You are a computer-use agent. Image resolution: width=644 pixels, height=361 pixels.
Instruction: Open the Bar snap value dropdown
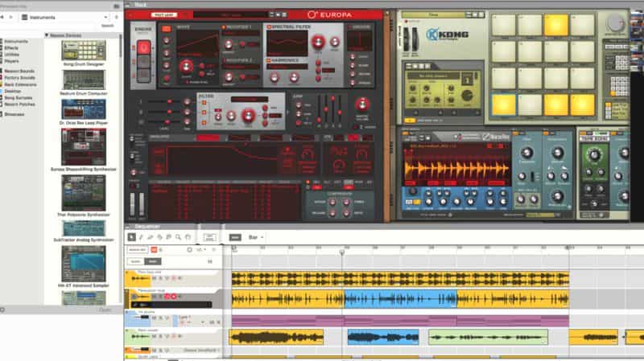256,237
